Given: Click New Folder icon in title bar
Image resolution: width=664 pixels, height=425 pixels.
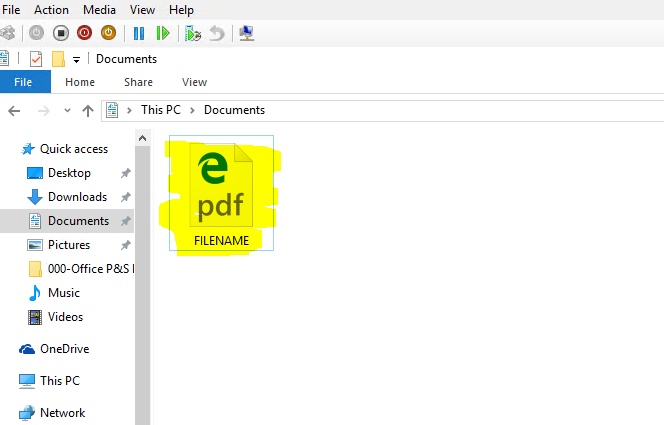Looking at the screenshot, I should tap(58, 59).
